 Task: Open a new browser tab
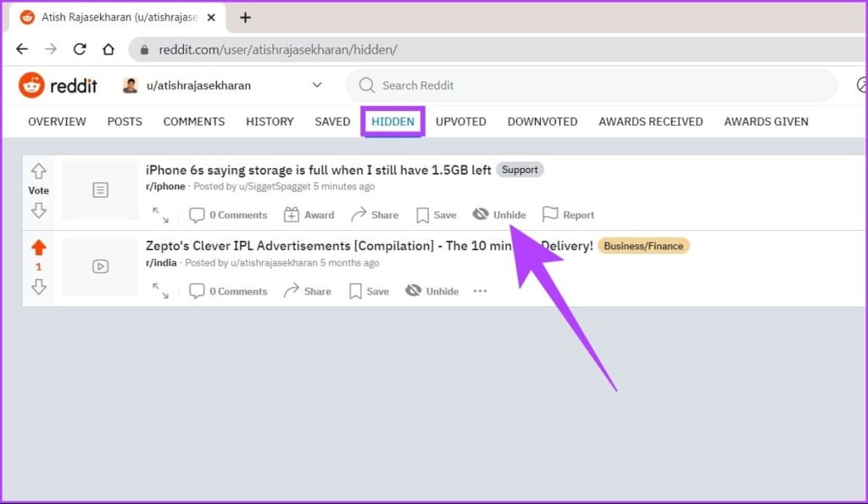point(245,18)
